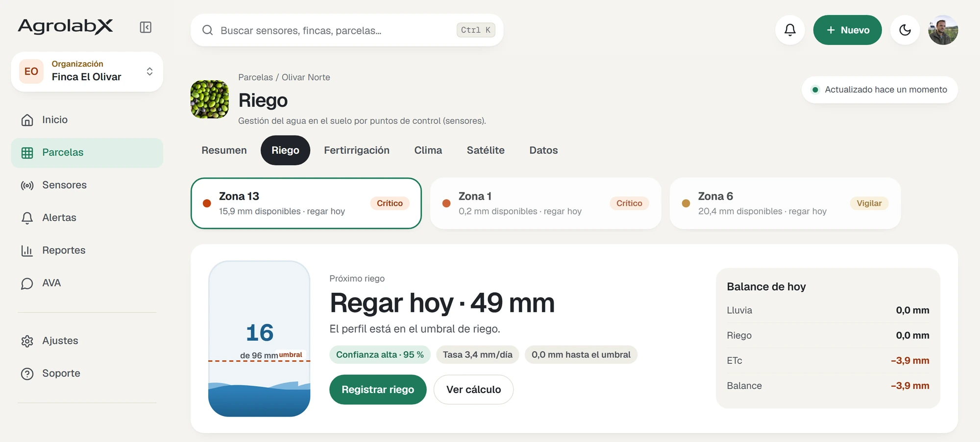Screen dimensions: 980x442
Task: Click the Riego page title
Action: pos(263,100)
